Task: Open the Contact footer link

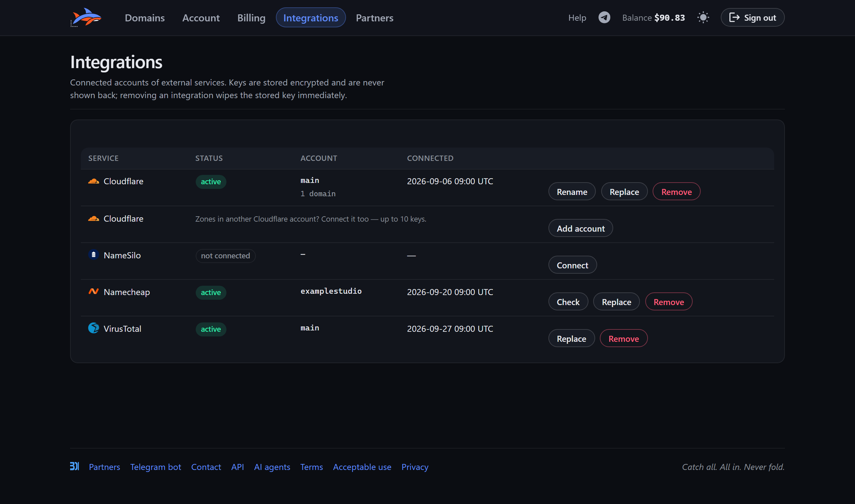Action: coord(206,467)
